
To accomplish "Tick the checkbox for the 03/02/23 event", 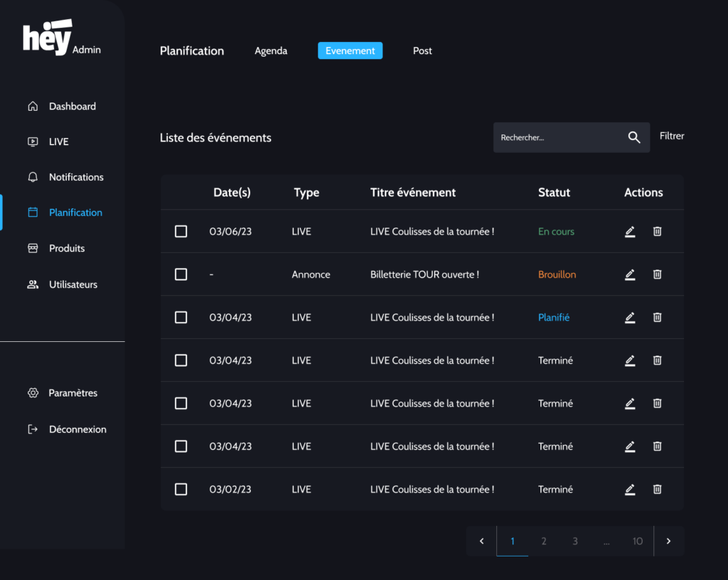I will point(181,490).
